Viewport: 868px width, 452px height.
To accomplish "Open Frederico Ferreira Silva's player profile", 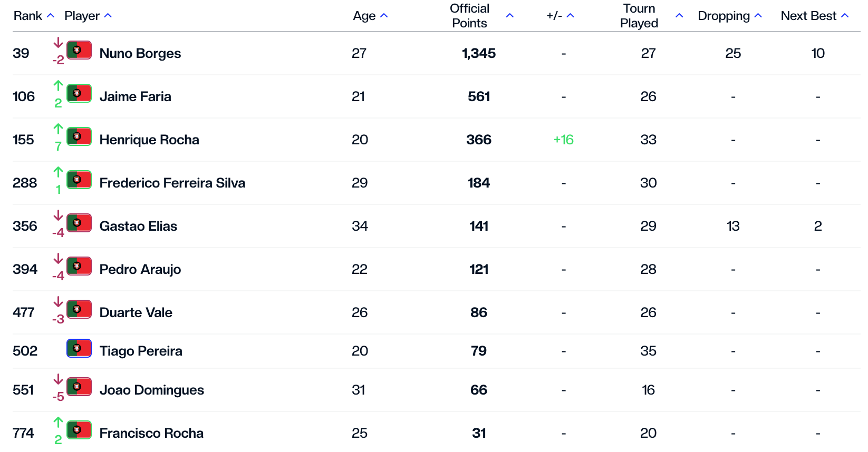I will coord(172,183).
